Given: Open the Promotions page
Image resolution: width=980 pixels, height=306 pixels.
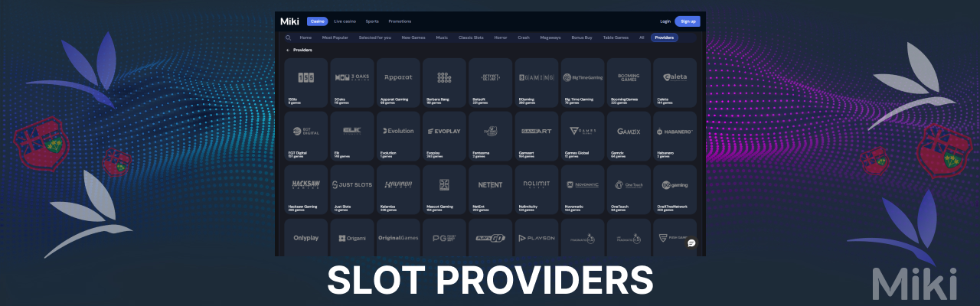Looking at the screenshot, I should 400,21.
